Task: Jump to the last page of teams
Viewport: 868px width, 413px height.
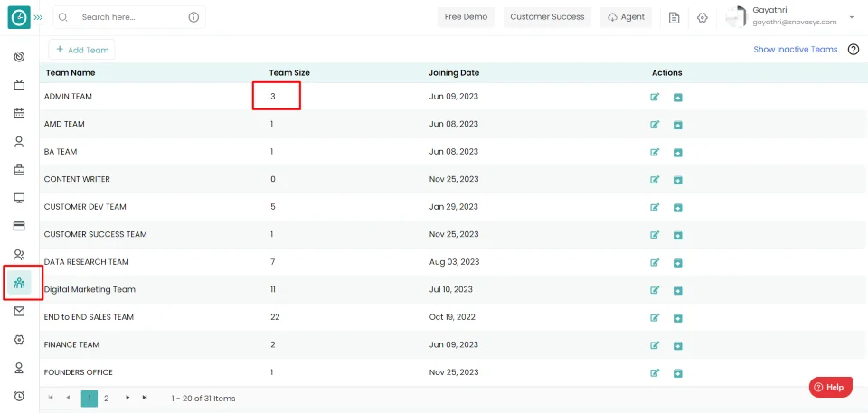Action: (145, 398)
